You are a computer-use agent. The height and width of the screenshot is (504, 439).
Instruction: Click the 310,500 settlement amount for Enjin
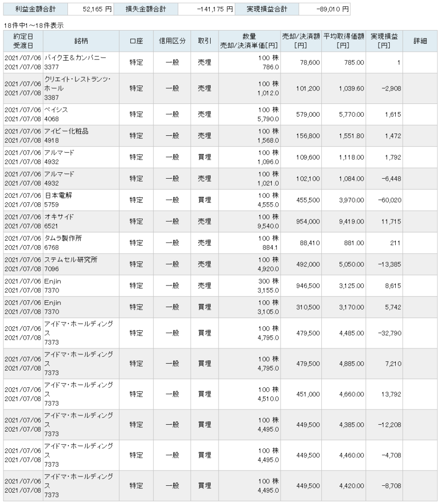(x=308, y=307)
